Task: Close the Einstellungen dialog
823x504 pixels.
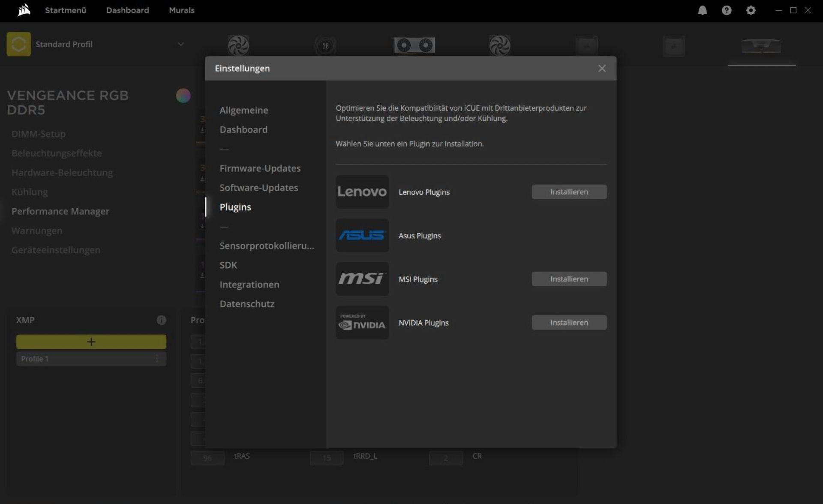Action: (602, 69)
